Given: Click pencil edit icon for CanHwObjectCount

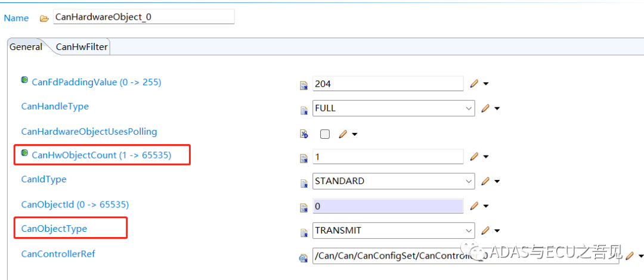Looking at the screenshot, I should point(474,157).
